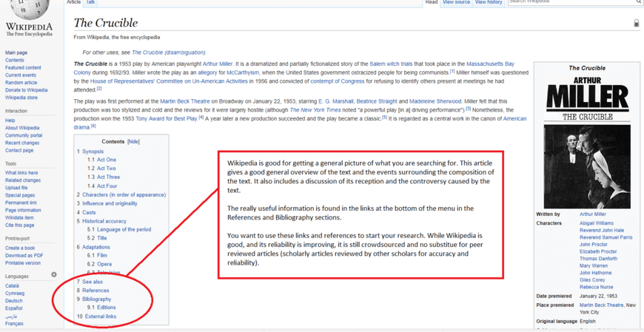Jump to External links section
This screenshot has width=644, height=332.
coord(101,316)
